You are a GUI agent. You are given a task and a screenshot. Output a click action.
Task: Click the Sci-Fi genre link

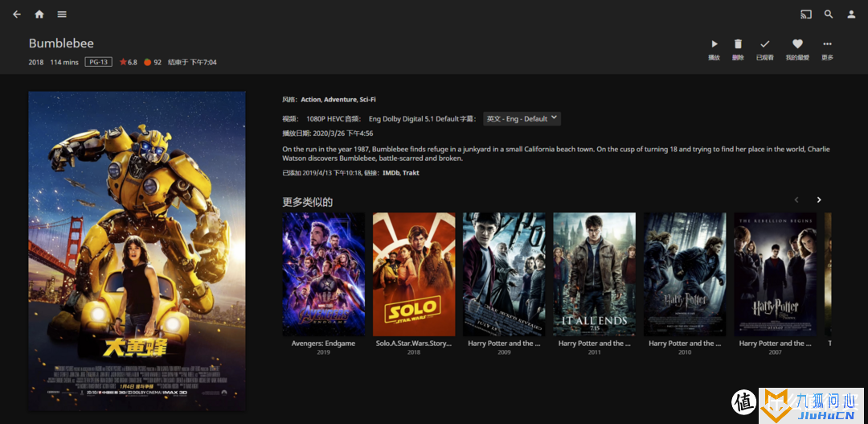click(x=367, y=100)
